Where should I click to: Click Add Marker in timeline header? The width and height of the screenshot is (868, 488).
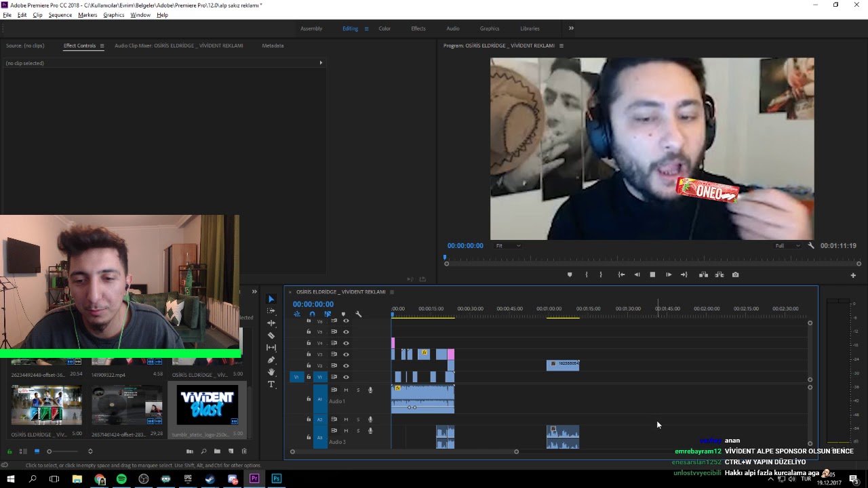pyautogui.click(x=343, y=314)
